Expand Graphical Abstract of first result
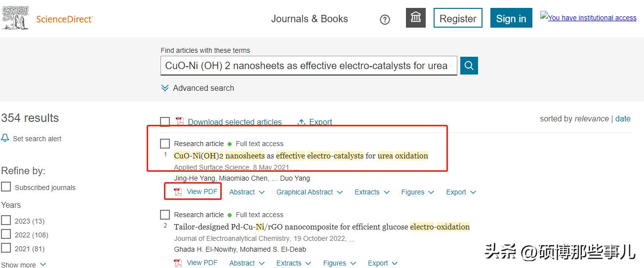Screen dimensions: 644x268 309,192
